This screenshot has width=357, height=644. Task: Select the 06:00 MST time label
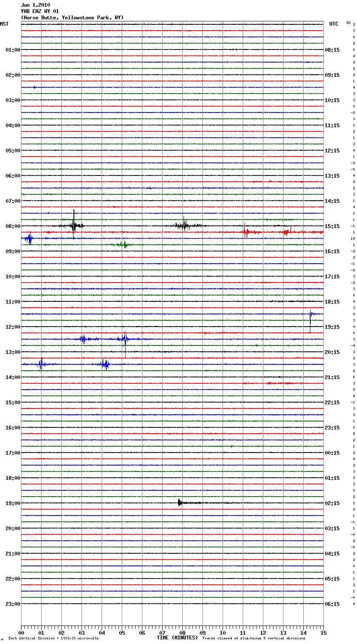(x=13, y=176)
